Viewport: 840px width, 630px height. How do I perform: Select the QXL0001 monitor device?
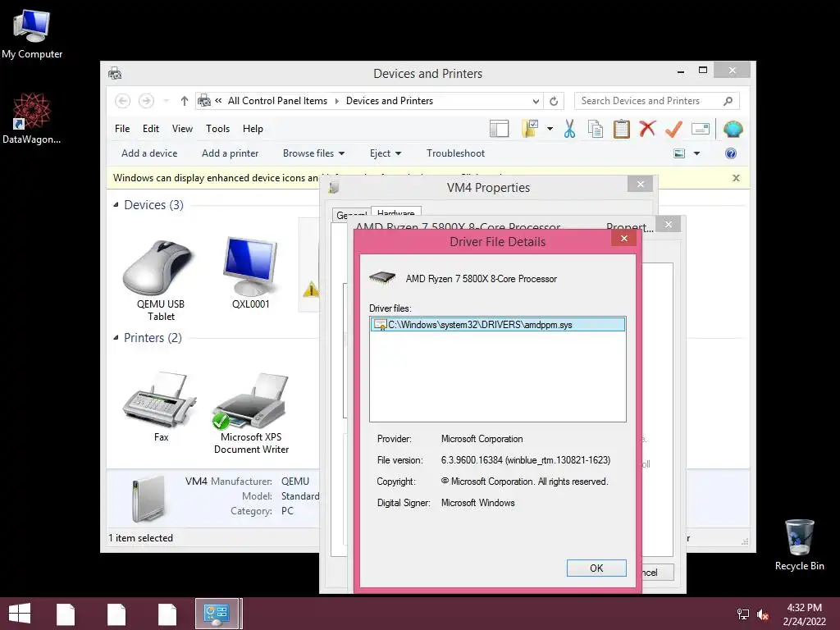point(251,273)
